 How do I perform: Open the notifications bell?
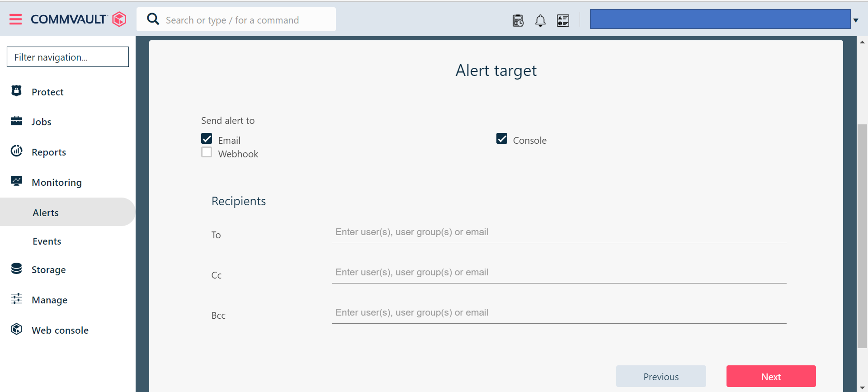[540, 20]
